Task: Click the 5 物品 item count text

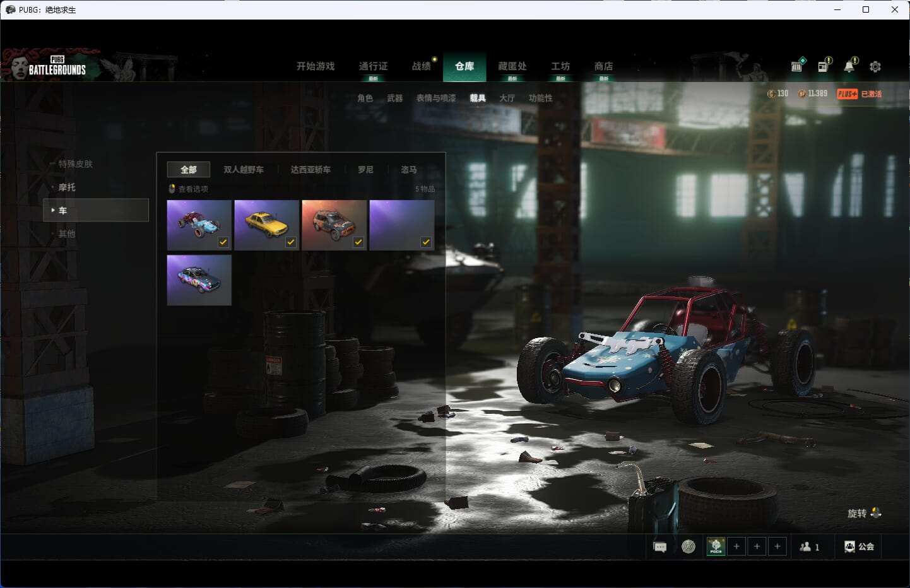Action: (425, 189)
